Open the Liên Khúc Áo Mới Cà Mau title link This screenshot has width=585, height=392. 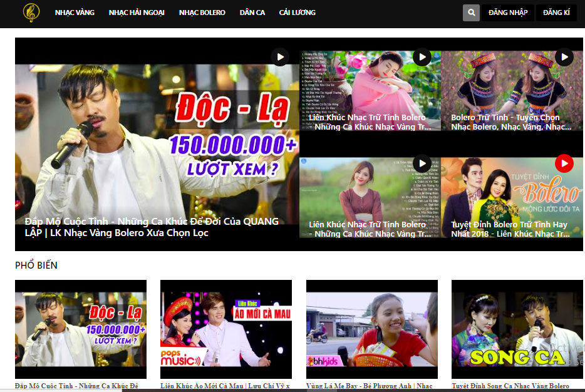point(225,386)
